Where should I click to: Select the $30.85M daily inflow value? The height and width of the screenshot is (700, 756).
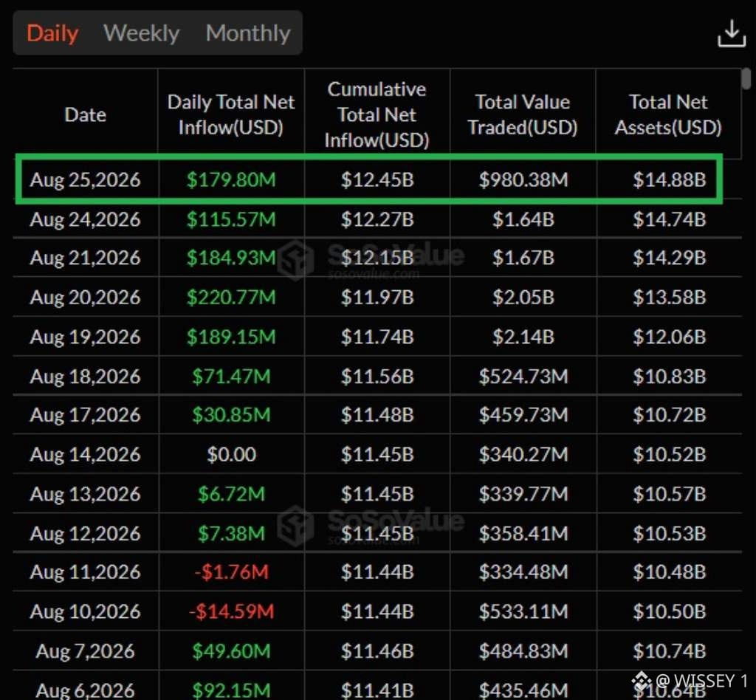pyautogui.click(x=231, y=415)
